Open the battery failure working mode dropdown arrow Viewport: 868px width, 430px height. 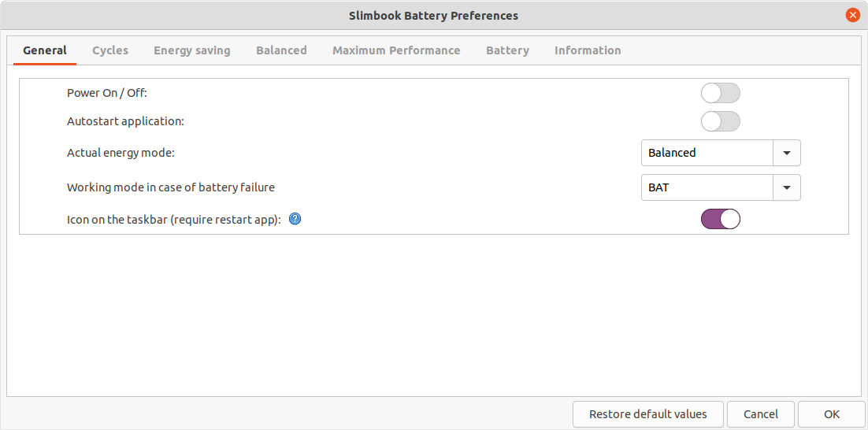coord(786,187)
